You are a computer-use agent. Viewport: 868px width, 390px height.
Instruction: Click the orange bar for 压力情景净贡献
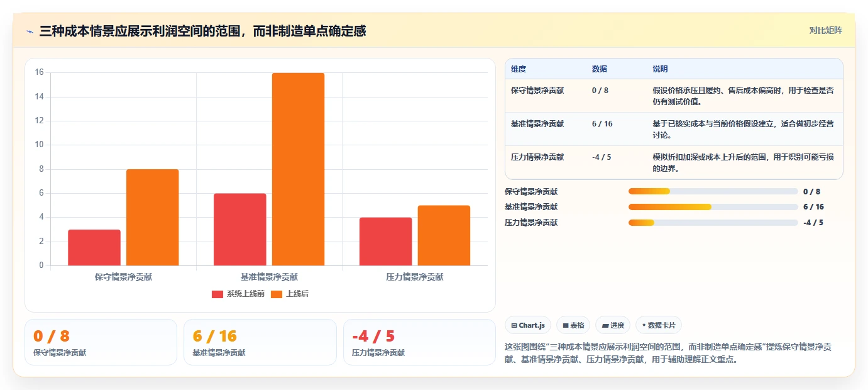click(x=444, y=235)
